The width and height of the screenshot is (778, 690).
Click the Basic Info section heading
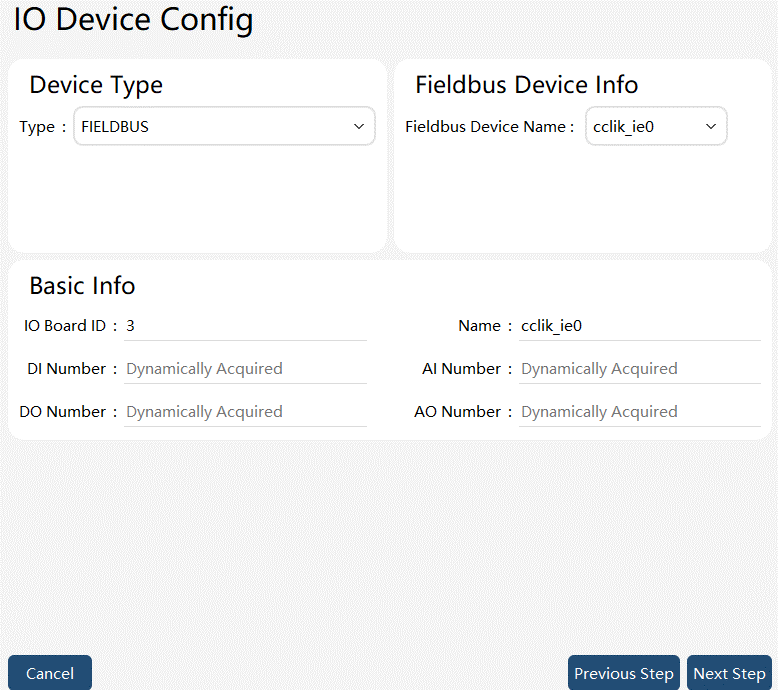click(82, 286)
